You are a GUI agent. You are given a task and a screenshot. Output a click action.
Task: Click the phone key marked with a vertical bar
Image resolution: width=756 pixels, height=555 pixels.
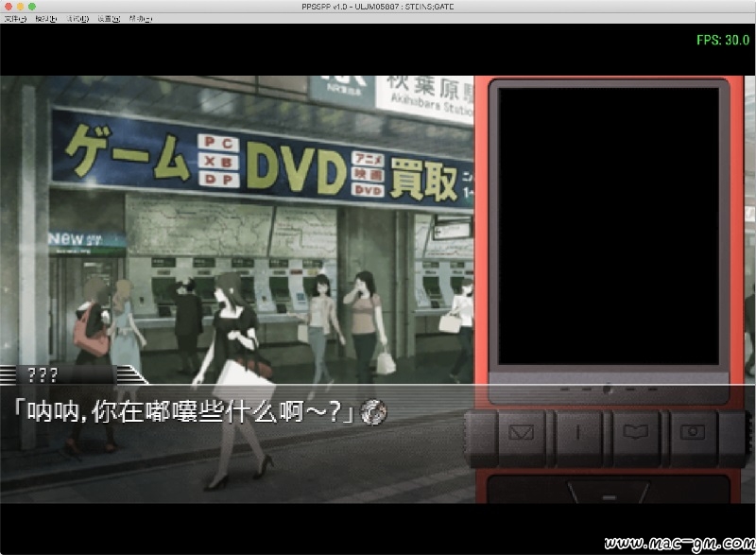tap(578, 432)
